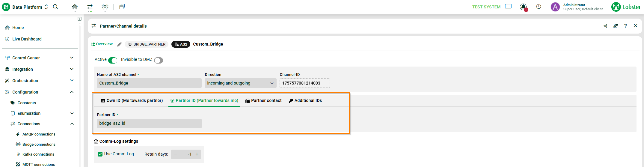The height and width of the screenshot is (167, 644).
Task: Click the share icon in panel header
Action: pyautogui.click(x=605, y=26)
